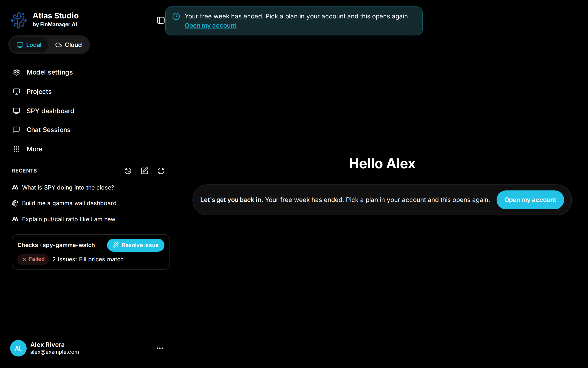Click the RECENTS section heading
The height and width of the screenshot is (368, 588).
coord(24,171)
